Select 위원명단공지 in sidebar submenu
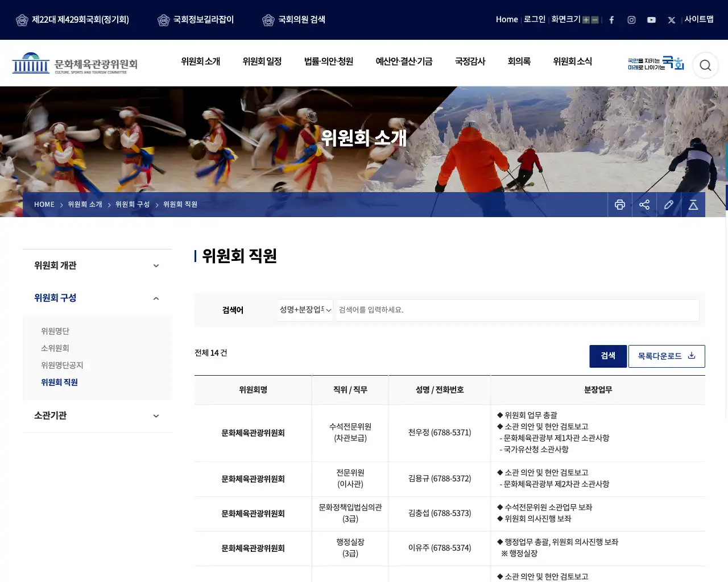The image size is (728, 582). point(62,365)
